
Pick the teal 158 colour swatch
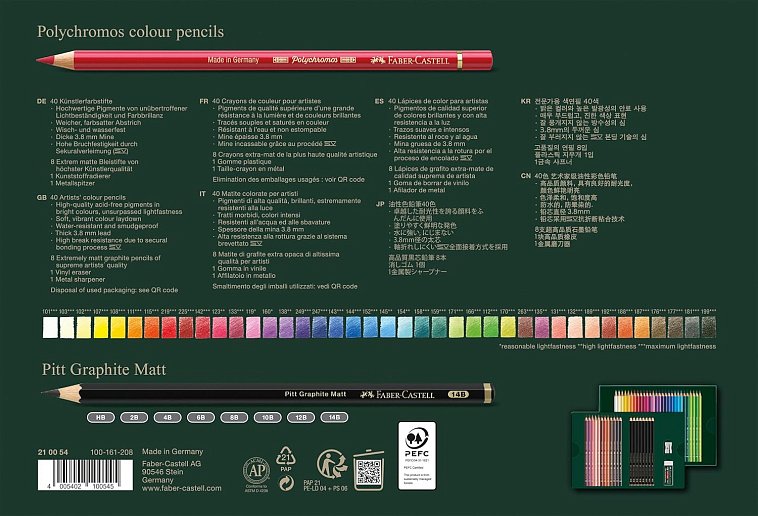point(422,327)
